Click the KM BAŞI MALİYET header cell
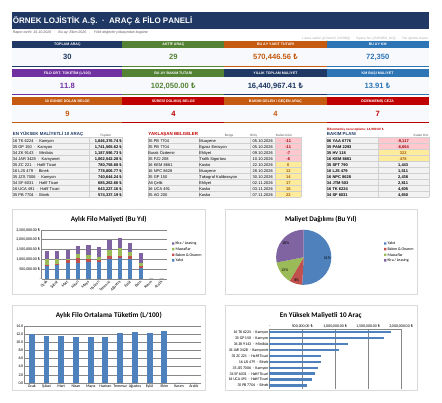This screenshot has height=403, width=442. click(x=377, y=73)
